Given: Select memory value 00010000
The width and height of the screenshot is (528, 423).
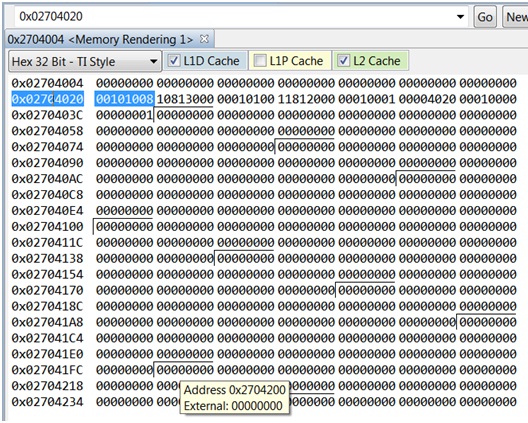Looking at the screenshot, I should [488, 99].
